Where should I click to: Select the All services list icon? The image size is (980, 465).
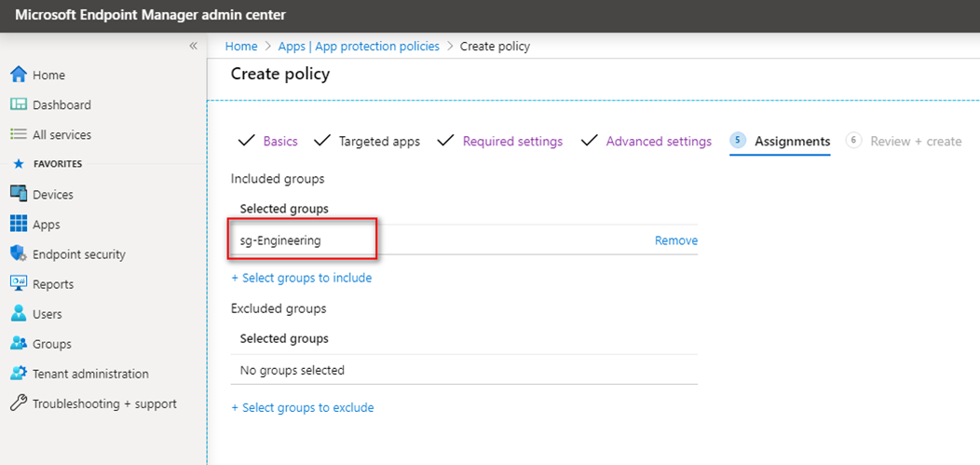(19, 134)
